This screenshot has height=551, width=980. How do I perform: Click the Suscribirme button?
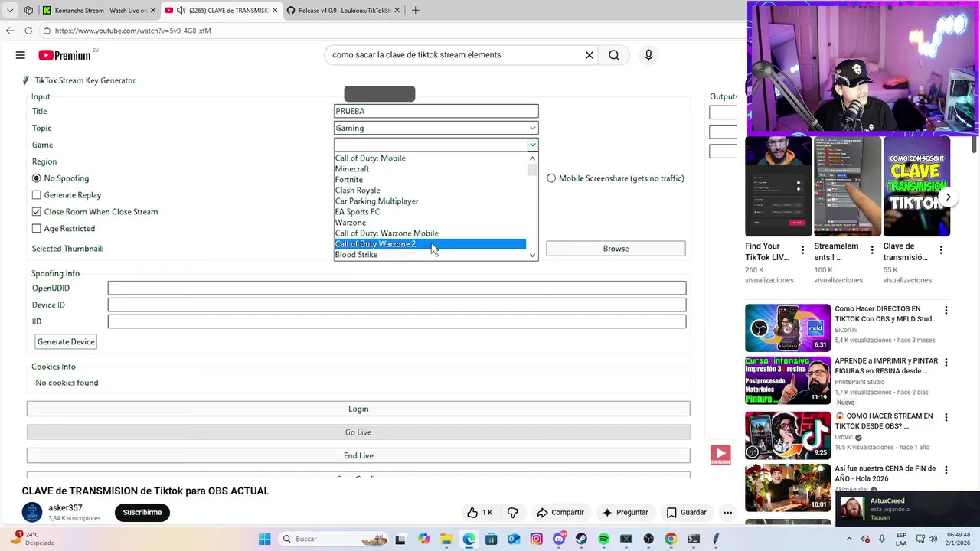(142, 513)
